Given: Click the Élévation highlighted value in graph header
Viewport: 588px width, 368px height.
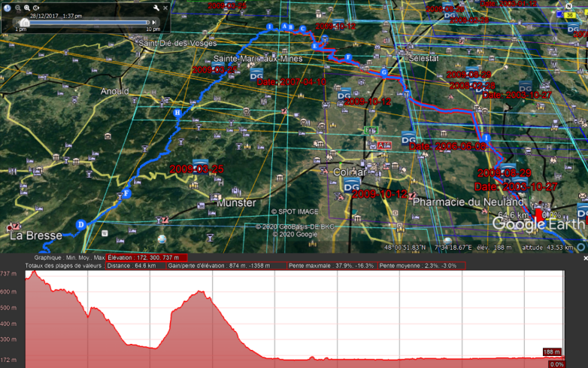Looking at the screenshot, I should point(147,257).
